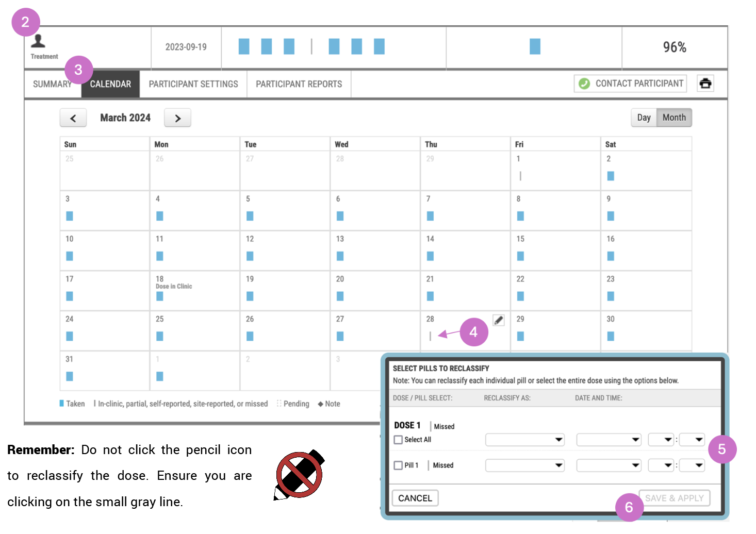
Task: Click the blue dose marker on March 20
Action: click(x=340, y=296)
